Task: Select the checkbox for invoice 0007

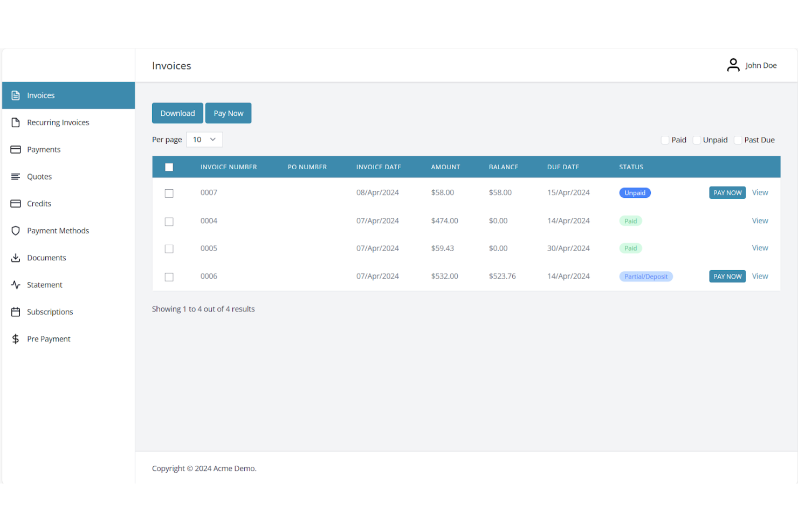Action: tap(169, 193)
